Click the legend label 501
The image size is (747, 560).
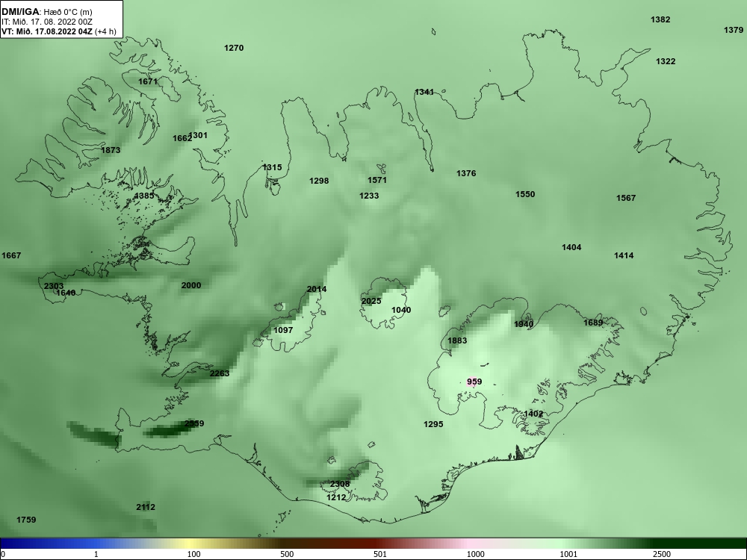tap(380, 554)
